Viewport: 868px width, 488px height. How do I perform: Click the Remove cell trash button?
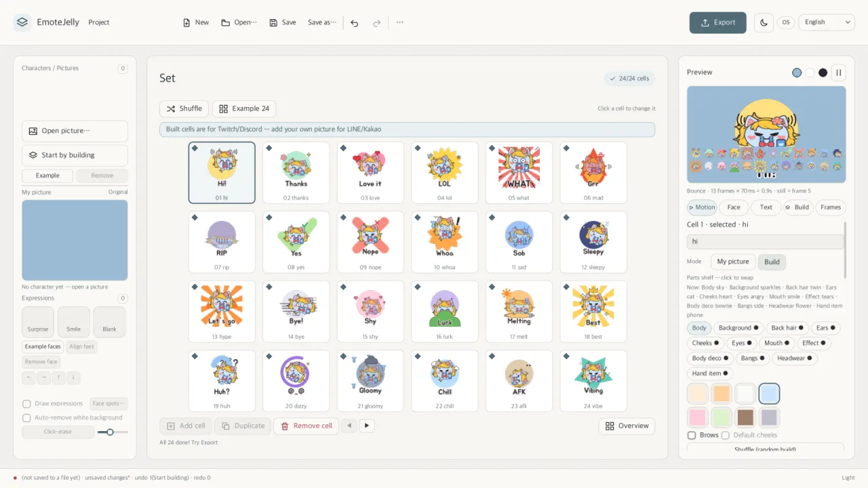[306, 426]
